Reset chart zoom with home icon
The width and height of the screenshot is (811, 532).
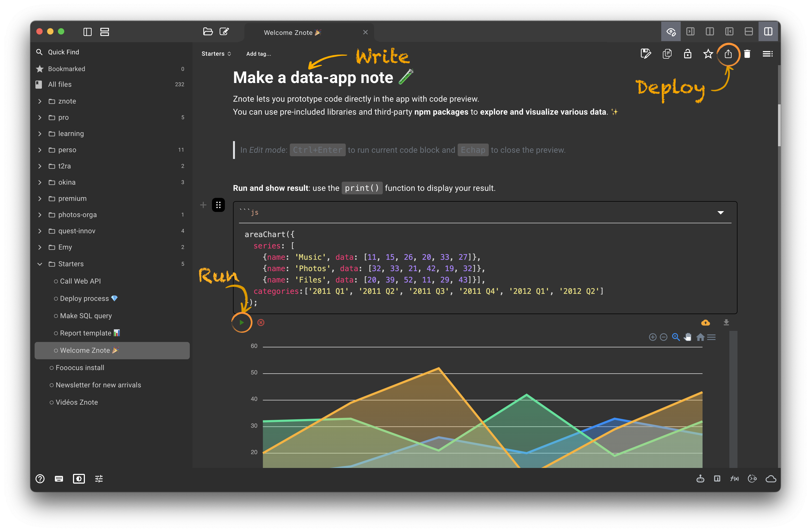tap(700, 337)
